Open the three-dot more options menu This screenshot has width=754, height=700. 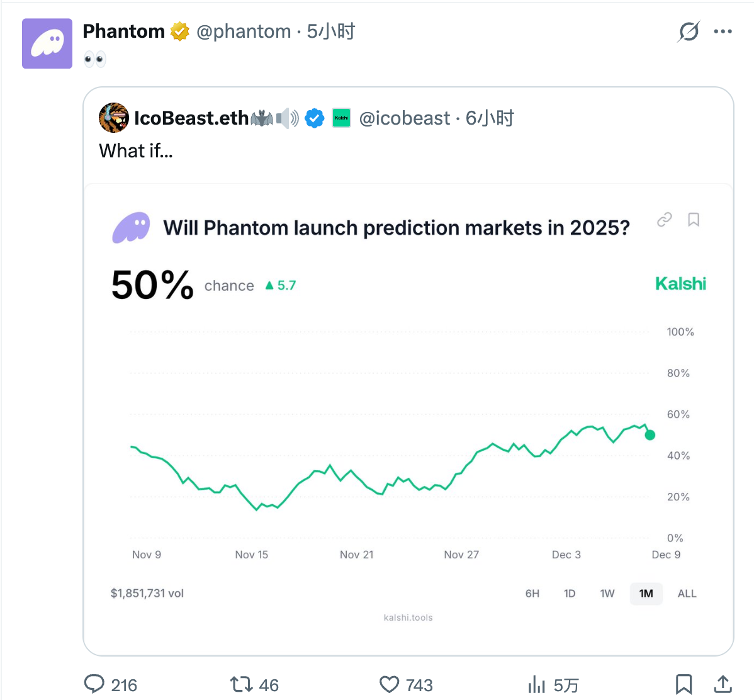(x=723, y=31)
